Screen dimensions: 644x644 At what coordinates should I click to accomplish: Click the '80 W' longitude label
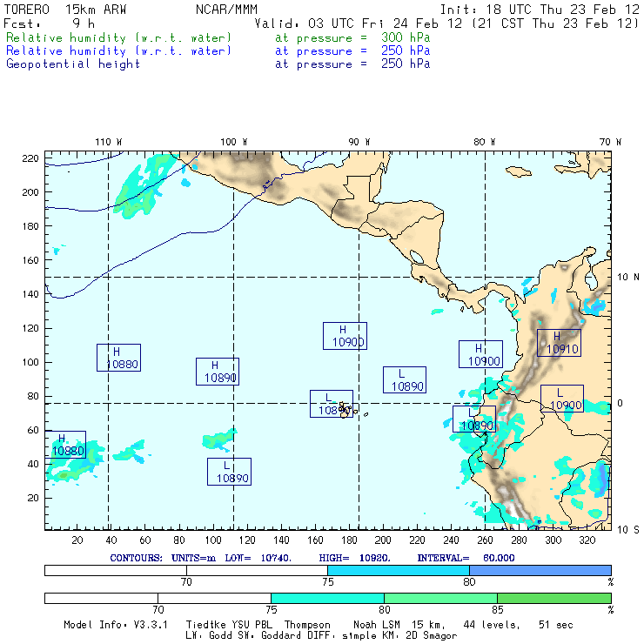point(484,142)
